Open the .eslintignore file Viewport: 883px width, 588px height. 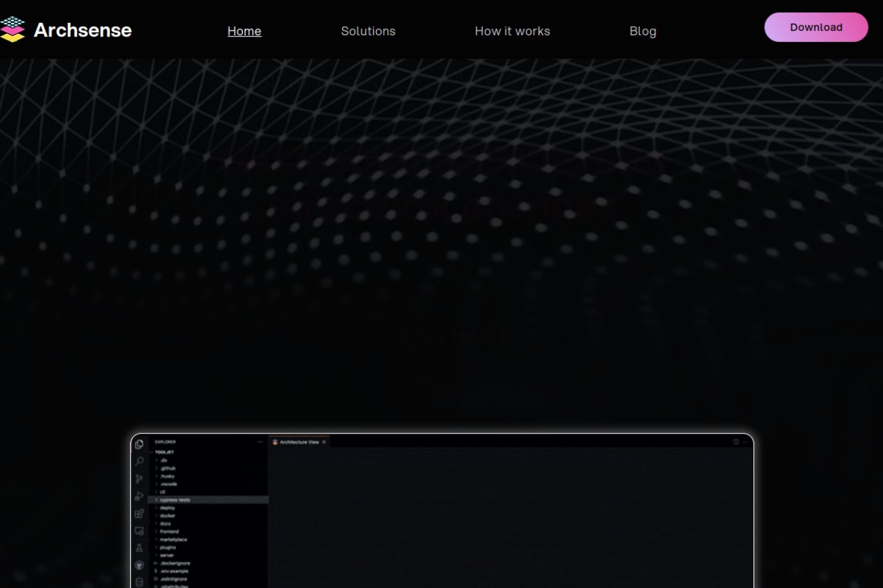[x=173, y=579]
